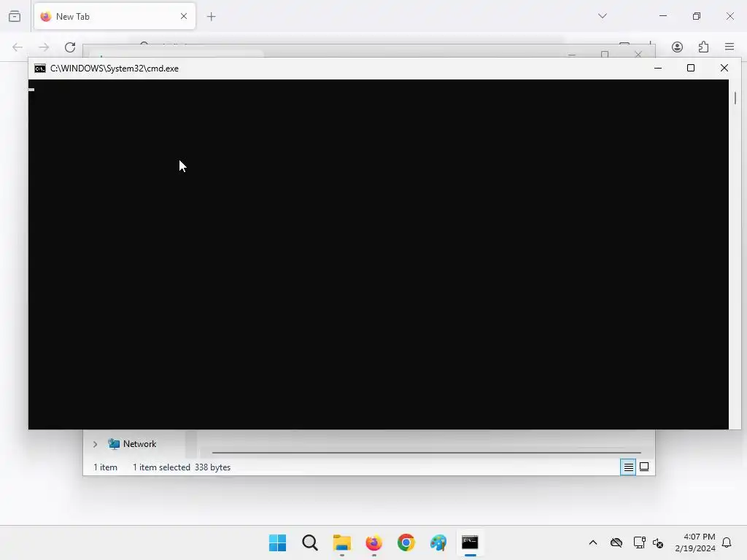
Task: Open the Firefox account icon
Action: [677, 47]
